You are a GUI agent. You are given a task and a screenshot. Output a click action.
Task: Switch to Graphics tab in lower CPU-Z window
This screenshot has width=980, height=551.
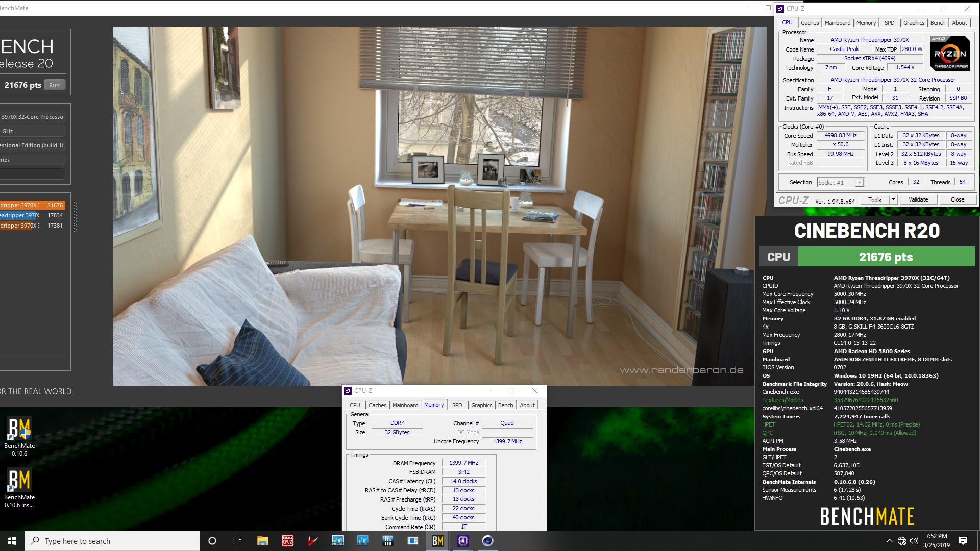(481, 405)
